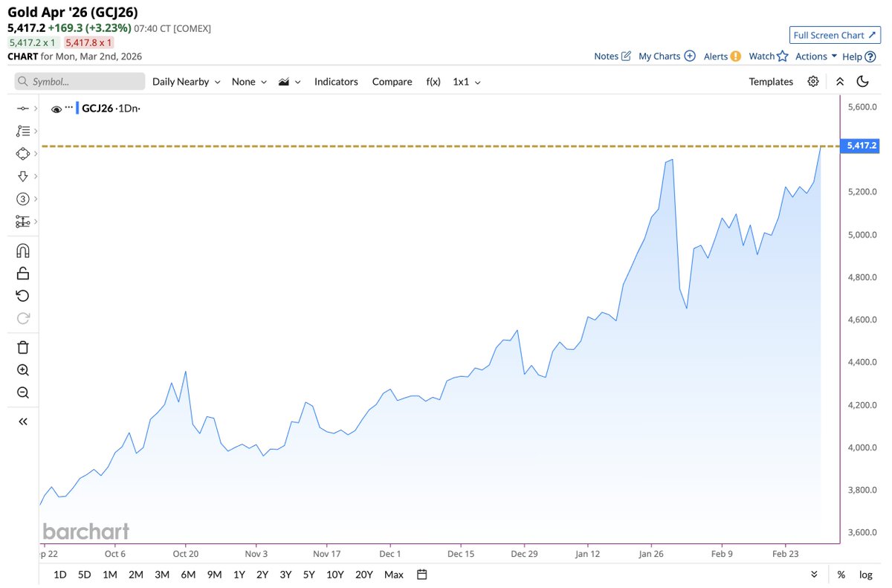Toggle the magnet snap mode
Viewport: 892px width, 588px height.
pyautogui.click(x=22, y=251)
